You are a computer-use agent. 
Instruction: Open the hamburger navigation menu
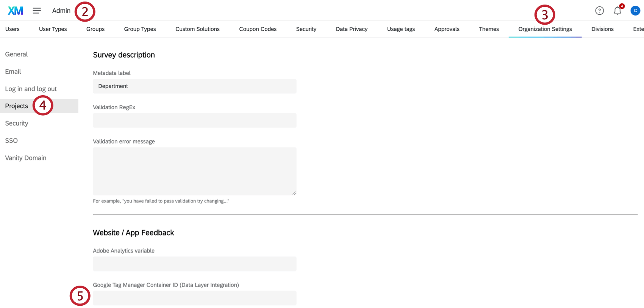point(37,11)
